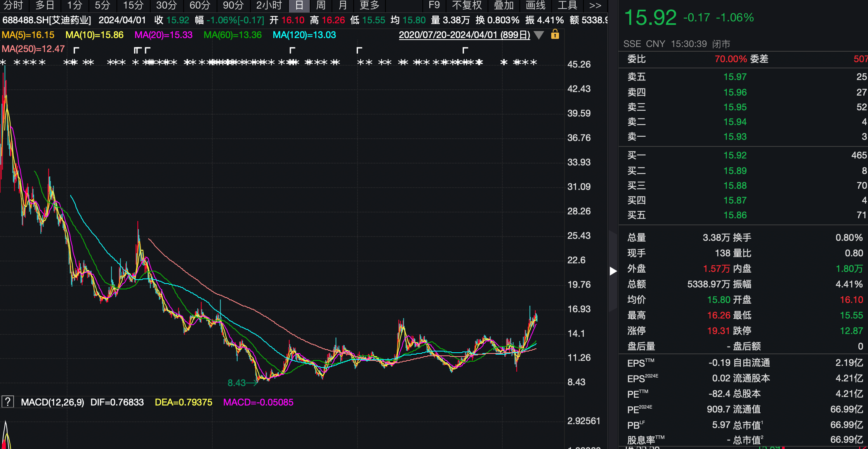Select the 日 daily period tab
The image size is (868, 449).
[x=299, y=5]
